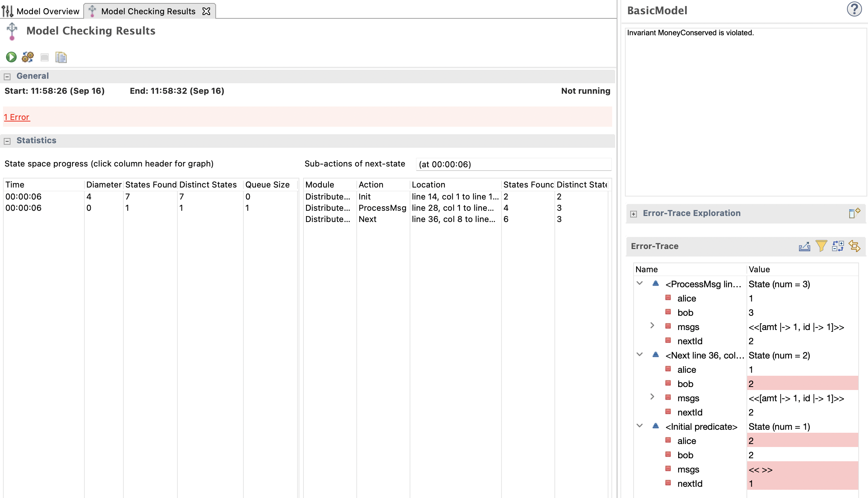Screen dimensions: 868x498
Task: Click the reverse trace order arrows icon
Action: (x=854, y=246)
